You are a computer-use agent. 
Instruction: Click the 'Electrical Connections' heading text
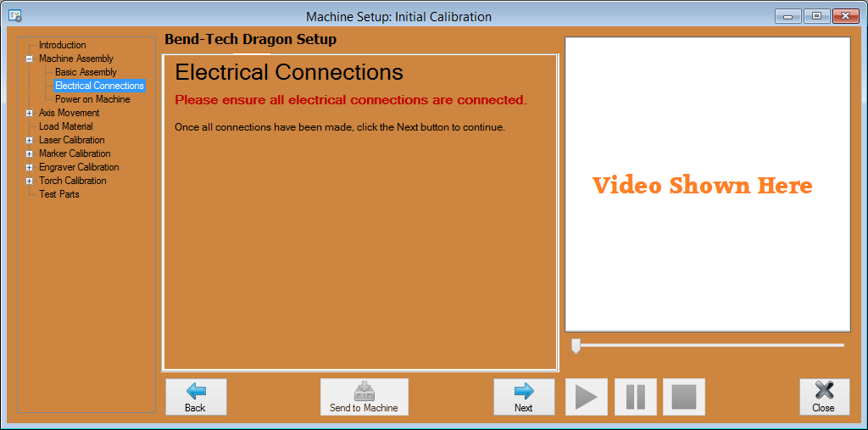[x=289, y=73]
